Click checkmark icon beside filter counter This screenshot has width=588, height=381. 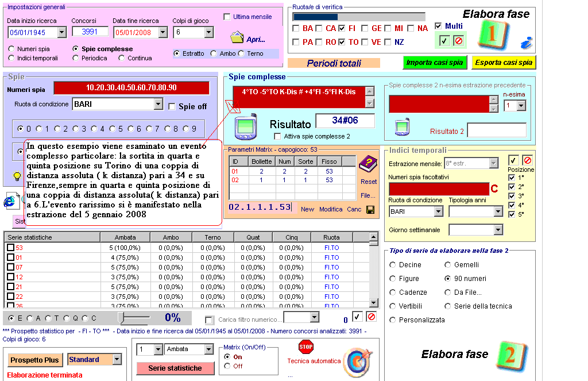coord(357,317)
